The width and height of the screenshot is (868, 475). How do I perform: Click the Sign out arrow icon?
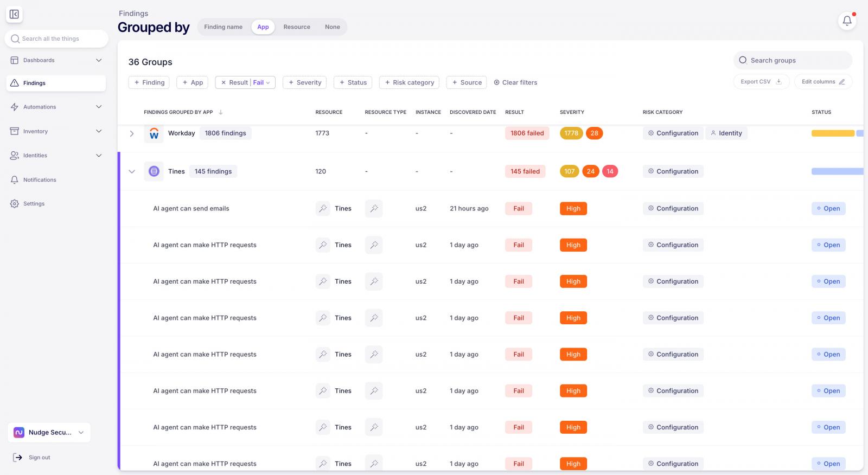tap(18, 458)
